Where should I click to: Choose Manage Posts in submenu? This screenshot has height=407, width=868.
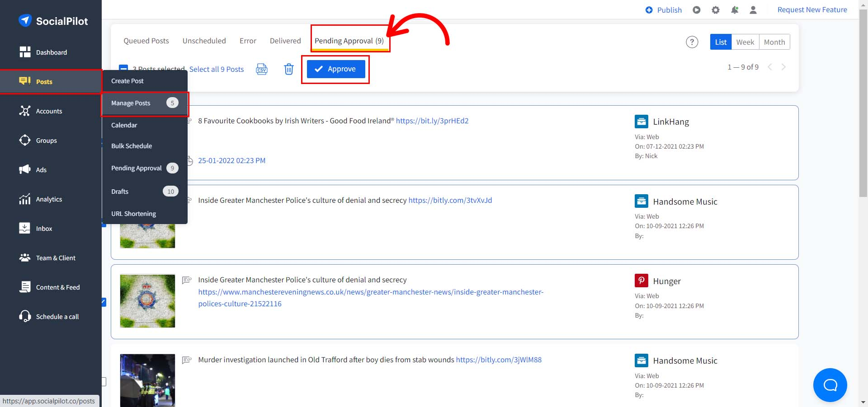coord(145,103)
